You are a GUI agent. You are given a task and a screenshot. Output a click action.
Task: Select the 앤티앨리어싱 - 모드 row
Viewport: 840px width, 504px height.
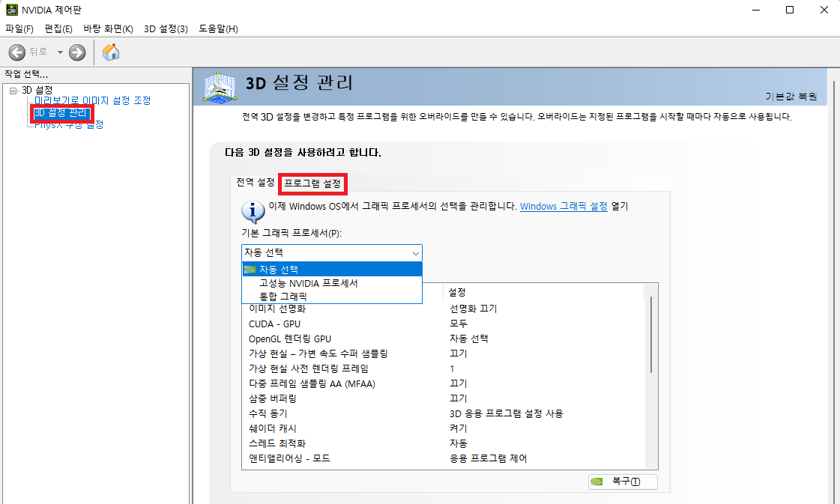(x=444, y=458)
